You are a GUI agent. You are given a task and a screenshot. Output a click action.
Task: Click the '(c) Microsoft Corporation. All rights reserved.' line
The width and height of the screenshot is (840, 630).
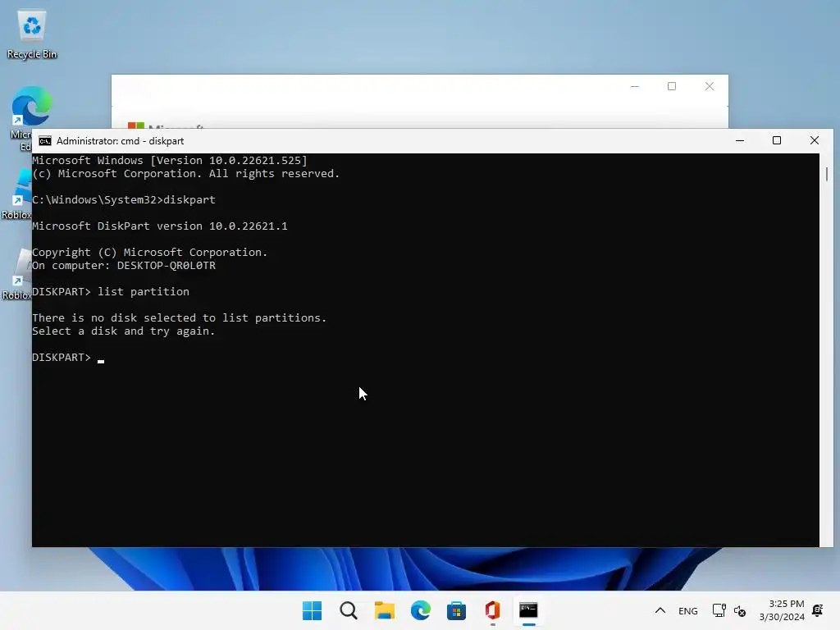click(186, 174)
